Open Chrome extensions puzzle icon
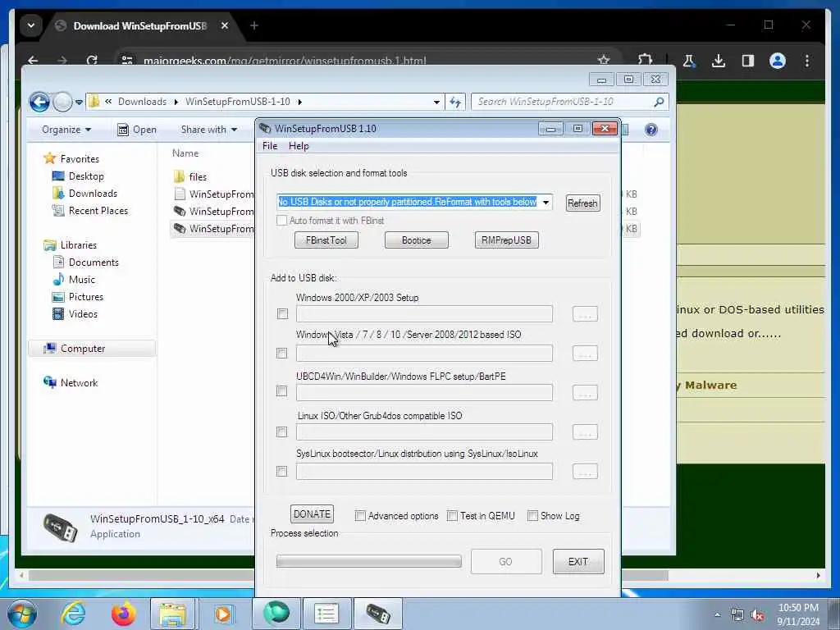The height and width of the screenshot is (630, 840). 646,61
